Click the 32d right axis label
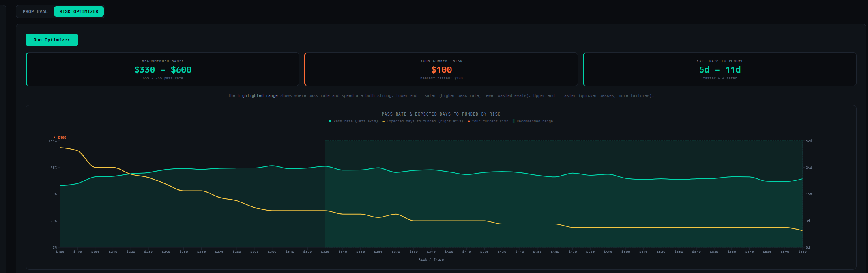 [x=809, y=141]
